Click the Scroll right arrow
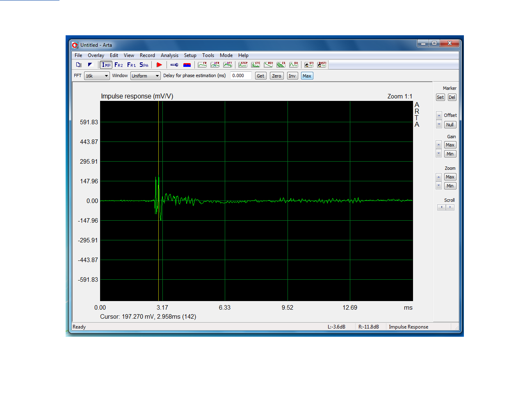Screen dimensions: 525x420 [450, 207]
